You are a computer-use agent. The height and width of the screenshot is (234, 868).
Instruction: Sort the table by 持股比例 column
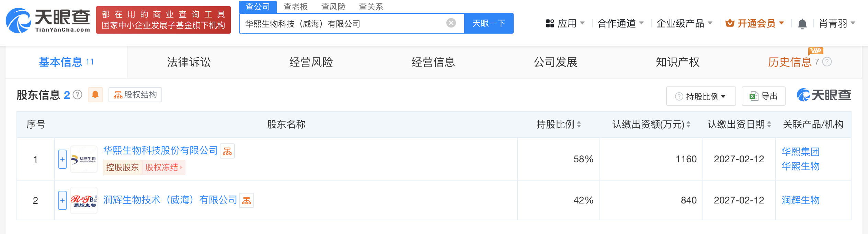click(x=579, y=124)
